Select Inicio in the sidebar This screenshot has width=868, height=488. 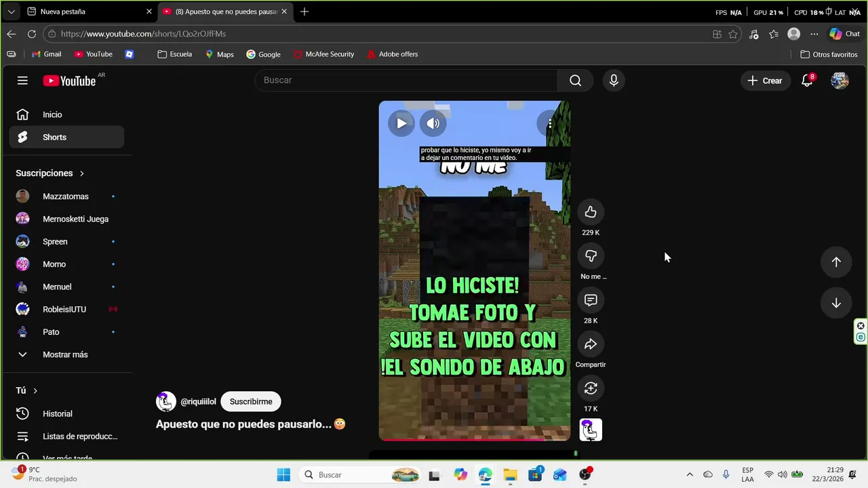(66, 115)
